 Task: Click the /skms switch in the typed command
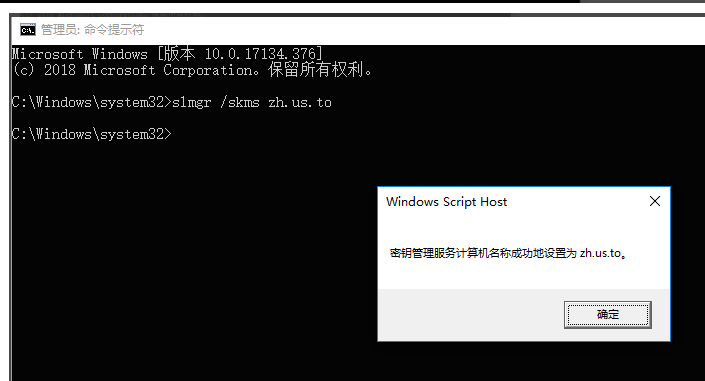click(240, 103)
